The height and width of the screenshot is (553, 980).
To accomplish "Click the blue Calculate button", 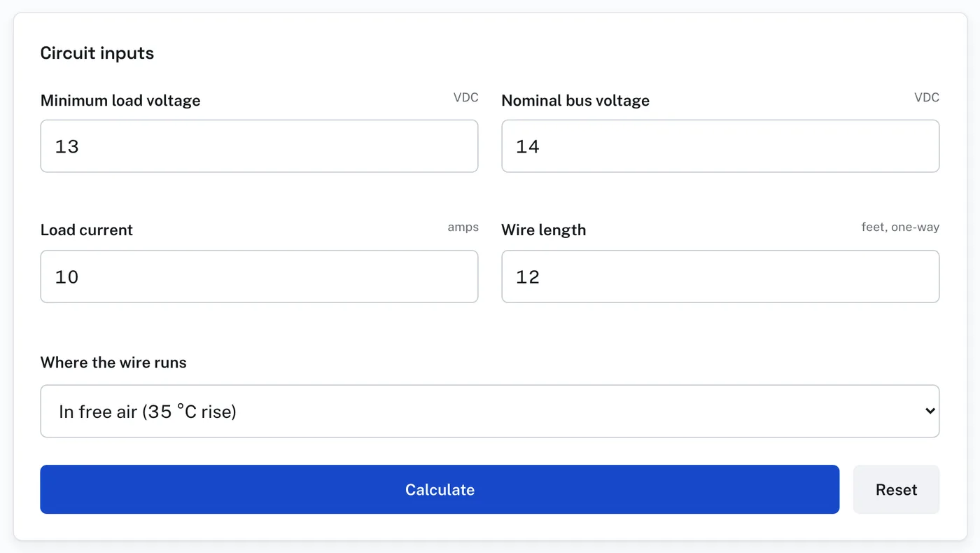I will tap(440, 489).
